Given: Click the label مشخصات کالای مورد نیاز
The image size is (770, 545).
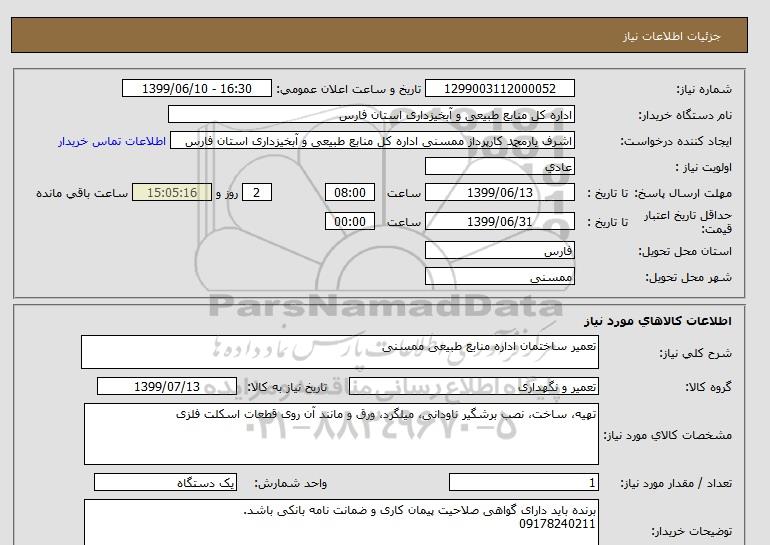Looking at the screenshot, I should point(668,435).
